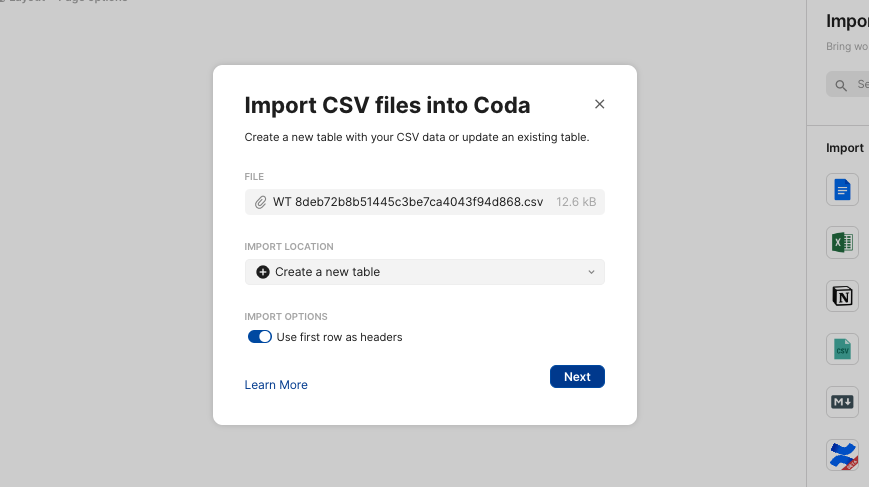
Task: Click the search magnifier icon in side panel
Action: 841,85
